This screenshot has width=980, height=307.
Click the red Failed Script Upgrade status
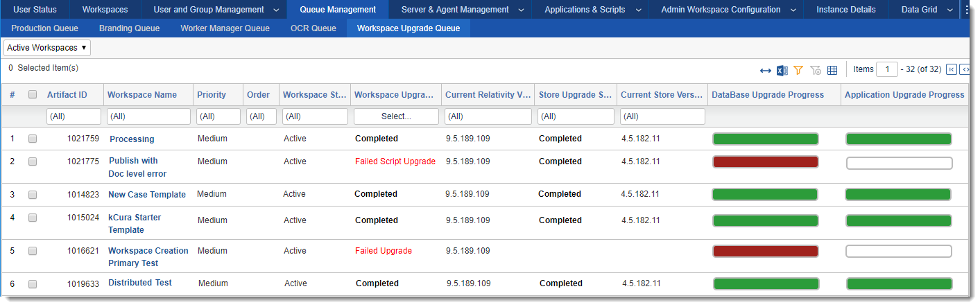(x=395, y=161)
